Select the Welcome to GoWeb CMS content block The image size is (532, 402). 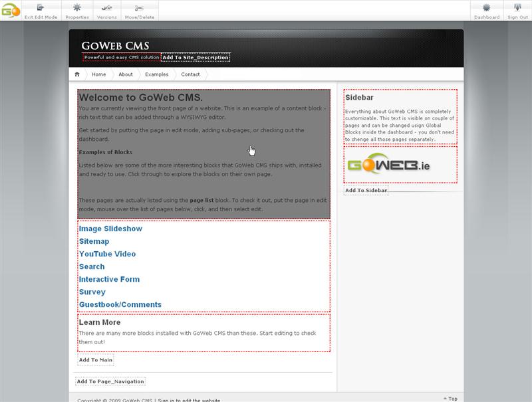[x=203, y=154]
